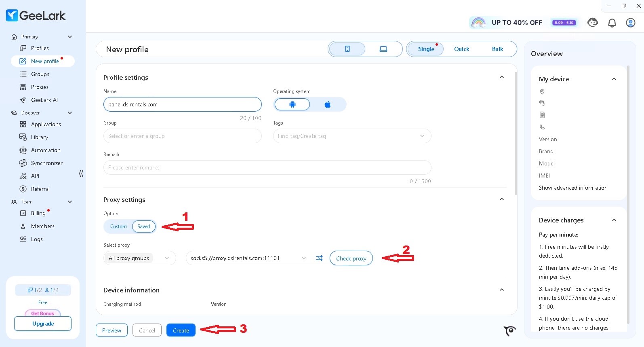644x347 pixels.
Task: Select Android operating system
Action: [292, 104]
